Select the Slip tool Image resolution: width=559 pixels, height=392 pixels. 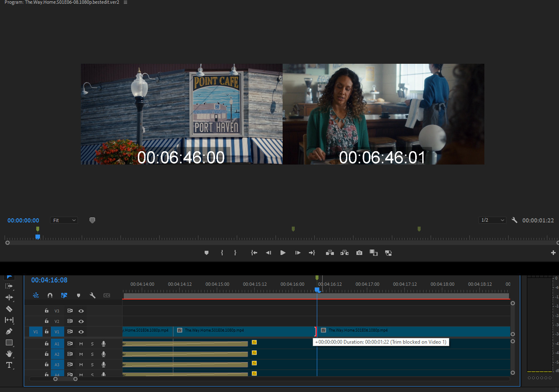[x=9, y=320]
